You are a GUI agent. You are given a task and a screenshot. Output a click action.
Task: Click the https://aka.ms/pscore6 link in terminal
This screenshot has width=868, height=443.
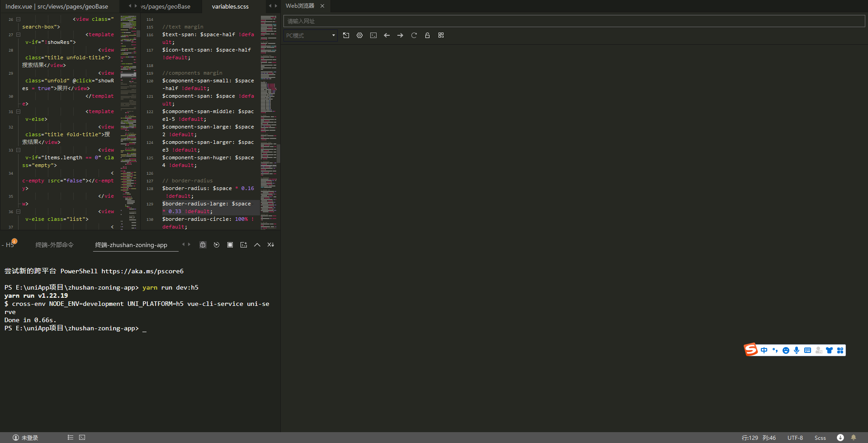(142, 271)
